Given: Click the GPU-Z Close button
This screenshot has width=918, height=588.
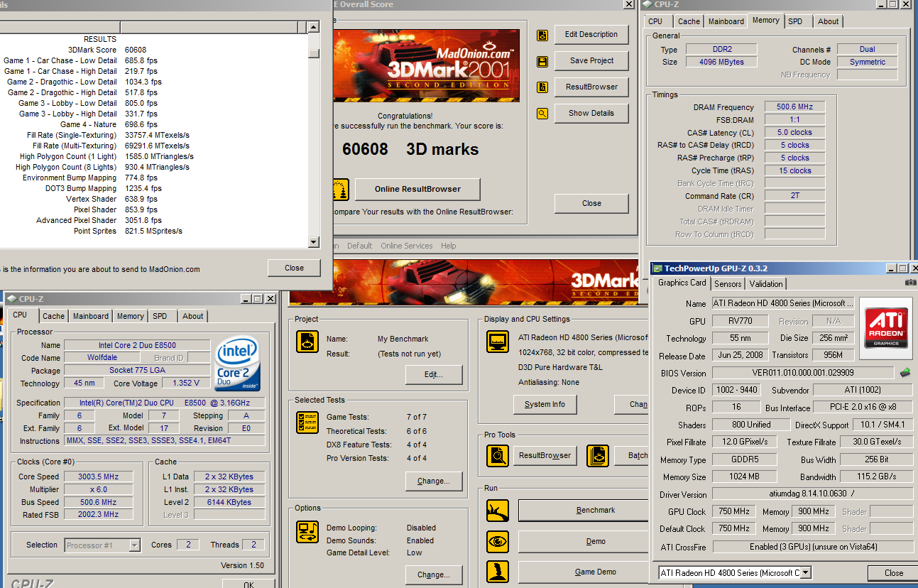Looking at the screenshot, I should (x=893, y=573).
